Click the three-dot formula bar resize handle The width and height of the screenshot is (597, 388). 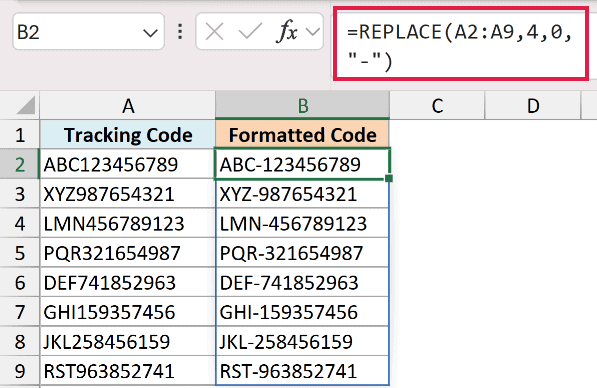click(x=180, y=32)
